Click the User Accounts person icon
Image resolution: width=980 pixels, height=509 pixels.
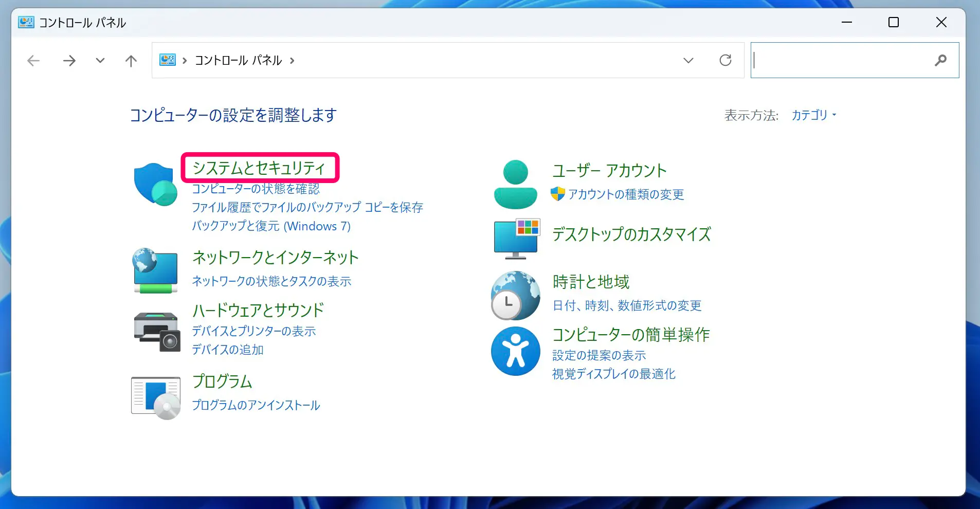[515, 185]
